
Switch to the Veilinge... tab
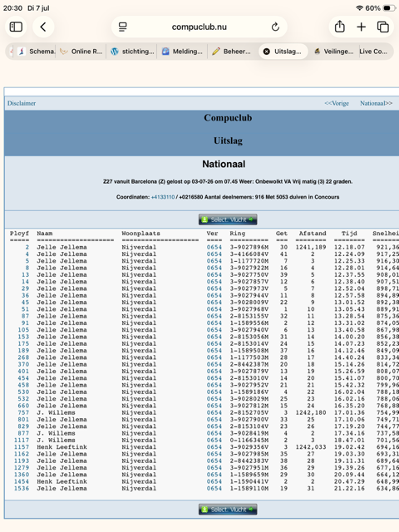coord(334,52)
